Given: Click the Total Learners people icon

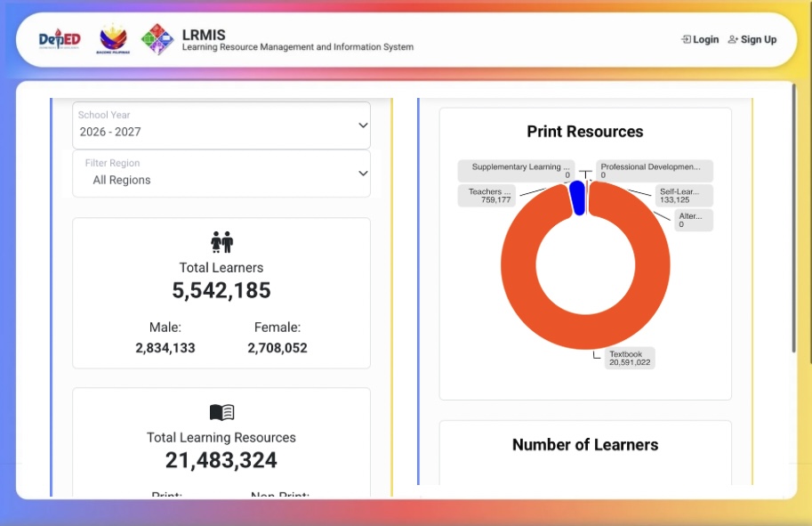Looking at the screenshot, I should point(221,242).
